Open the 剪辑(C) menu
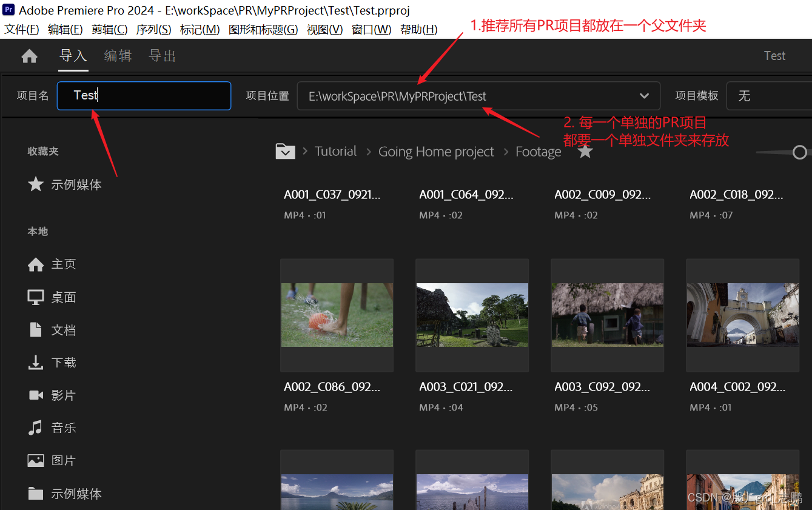The width and height of the screenshot is (812, 510). [x=110, y=30]
